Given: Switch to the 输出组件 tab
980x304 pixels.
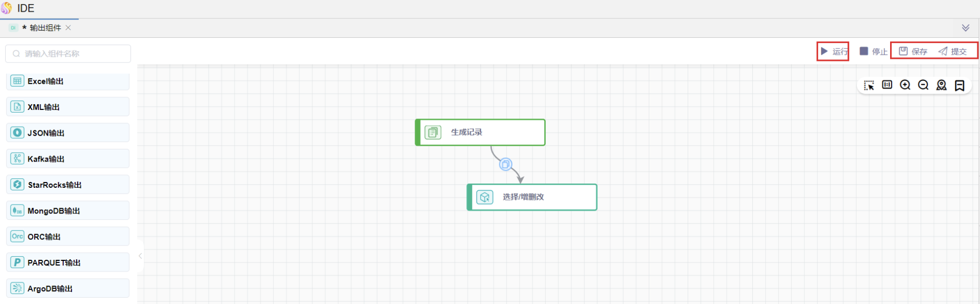Looking at the screenshot, I should coord(45,28).
